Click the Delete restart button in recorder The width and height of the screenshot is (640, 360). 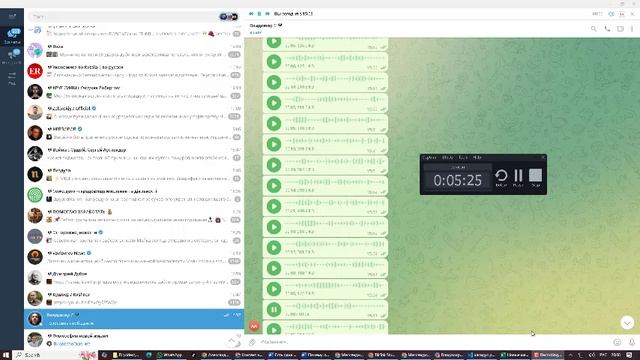point(501,178)
